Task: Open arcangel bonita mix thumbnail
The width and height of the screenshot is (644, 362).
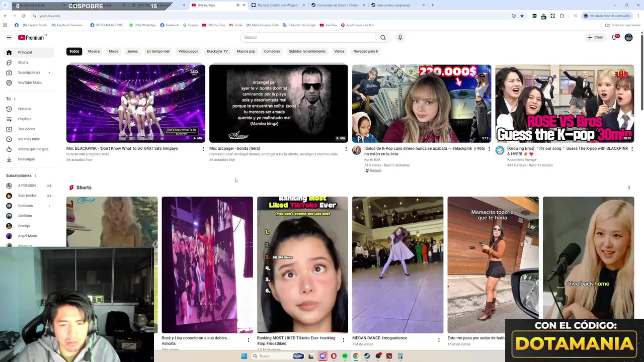Action: [x=278, y=104]
